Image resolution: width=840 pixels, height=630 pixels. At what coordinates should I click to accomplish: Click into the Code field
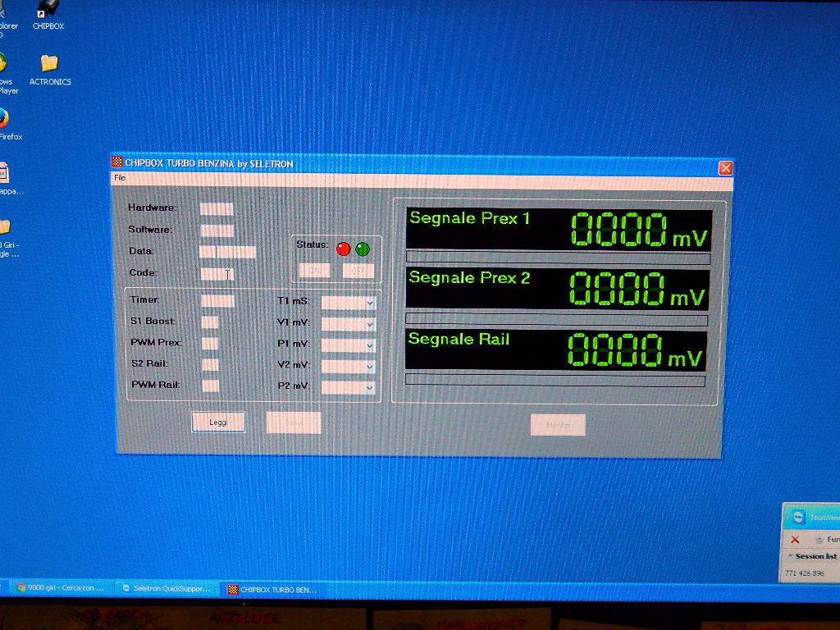pos(217,274)
